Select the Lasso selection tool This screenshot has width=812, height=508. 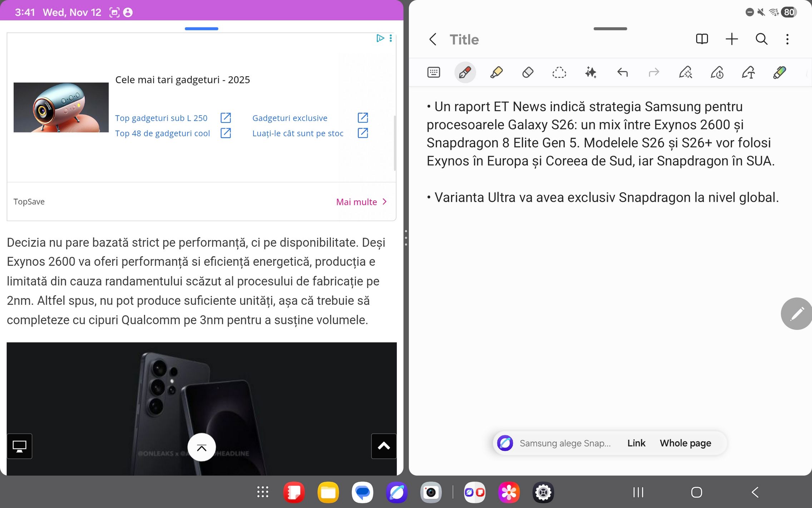tap(559, 73)
